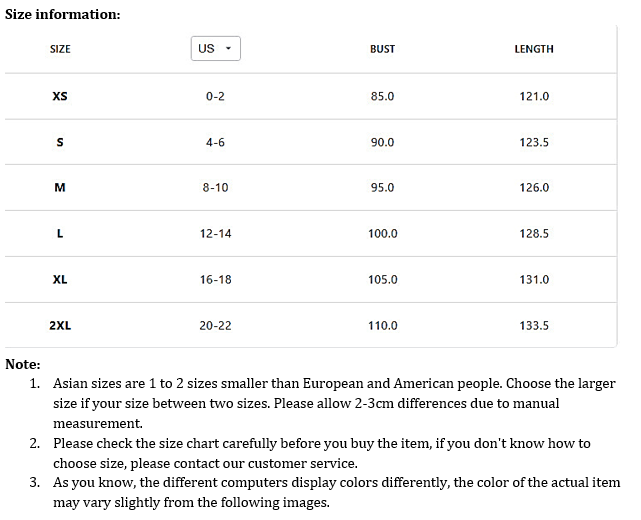
Task: Click the 20-22 US size cell
Action: [x=215, y=326]
